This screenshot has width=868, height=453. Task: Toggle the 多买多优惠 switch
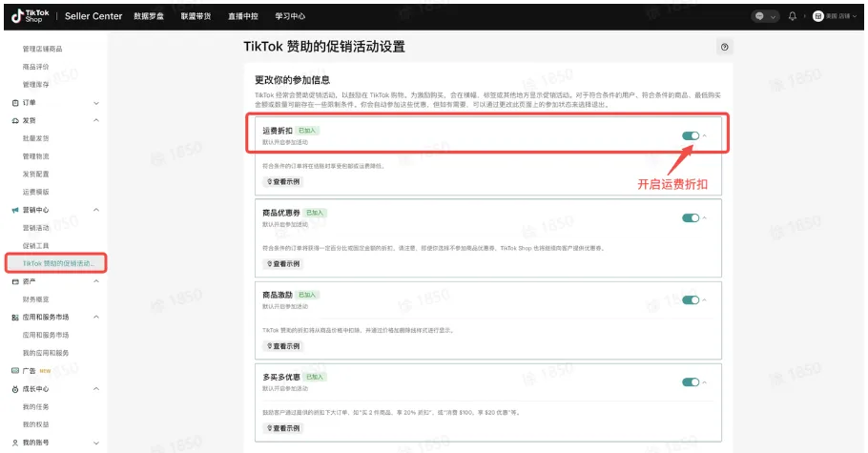(x=691, y=382)
